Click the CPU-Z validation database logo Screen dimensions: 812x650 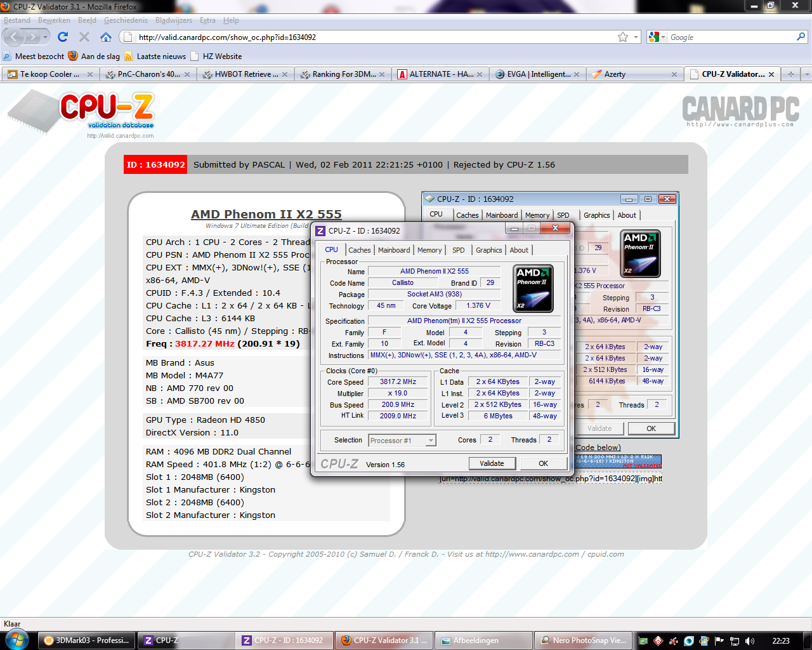[x=81, y=113]
